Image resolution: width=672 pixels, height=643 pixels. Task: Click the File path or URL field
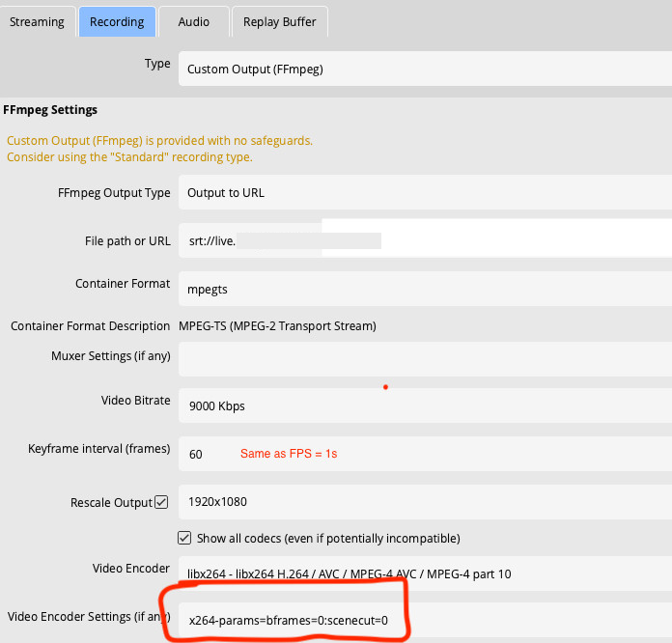(425, 240)
